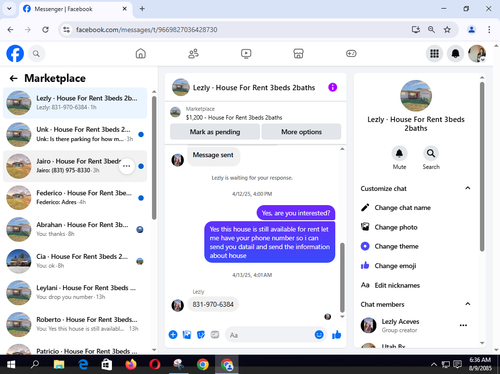The image size is (500, 374).
Task: Select Change photo option
Action: pos(396,227)
